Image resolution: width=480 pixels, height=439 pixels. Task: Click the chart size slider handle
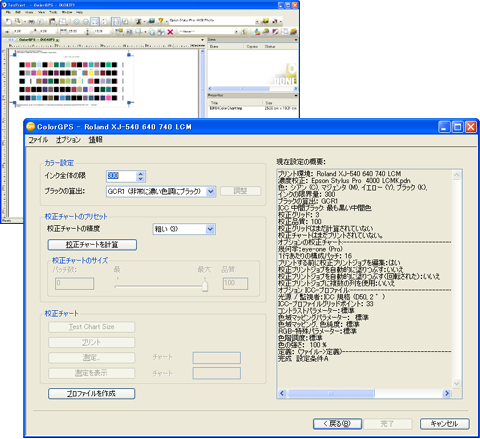(x=205, y=286)
